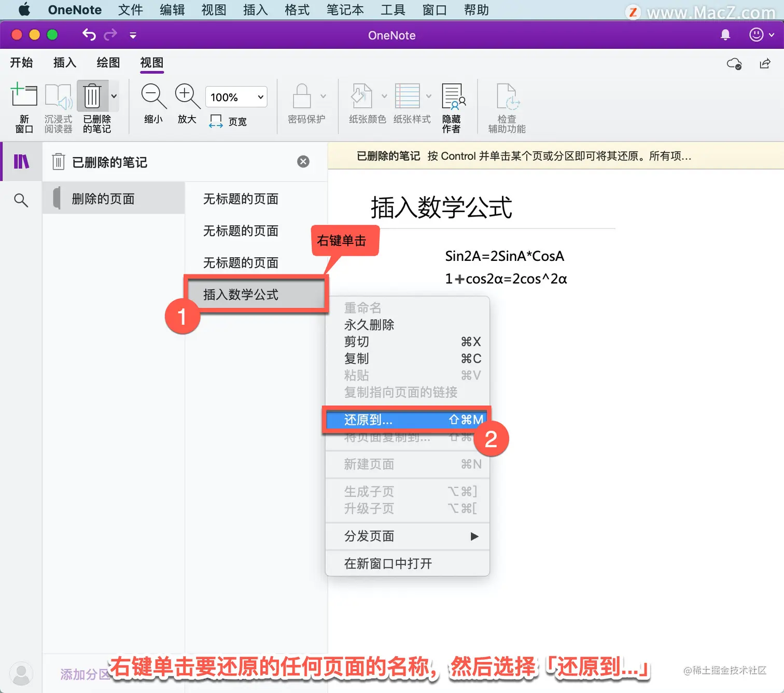
Task: Open the 帮助 menu bar item
Action: pos(476,10)
